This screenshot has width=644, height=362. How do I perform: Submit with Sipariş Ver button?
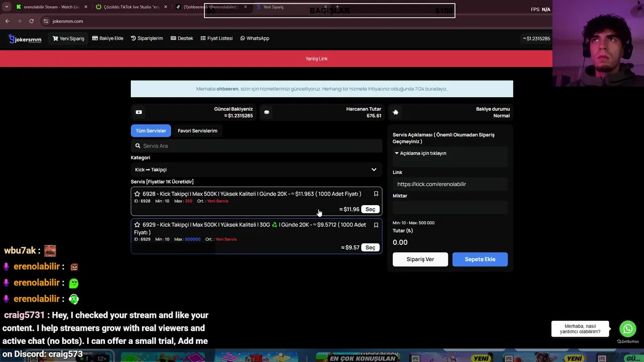click(x=420, y=259)
